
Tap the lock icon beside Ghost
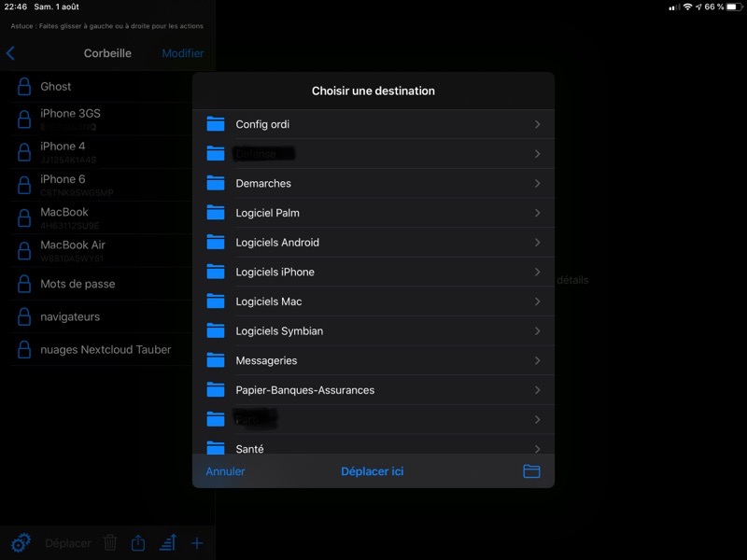[x=25, y=87]
